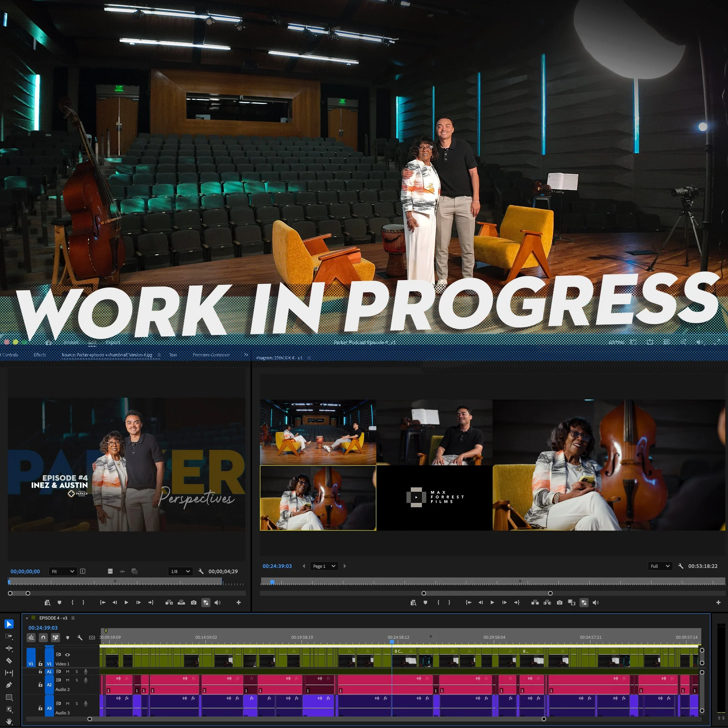728x728 pixels.
Task: Switch to the Export workspace tab
Action: pos(113,342)
